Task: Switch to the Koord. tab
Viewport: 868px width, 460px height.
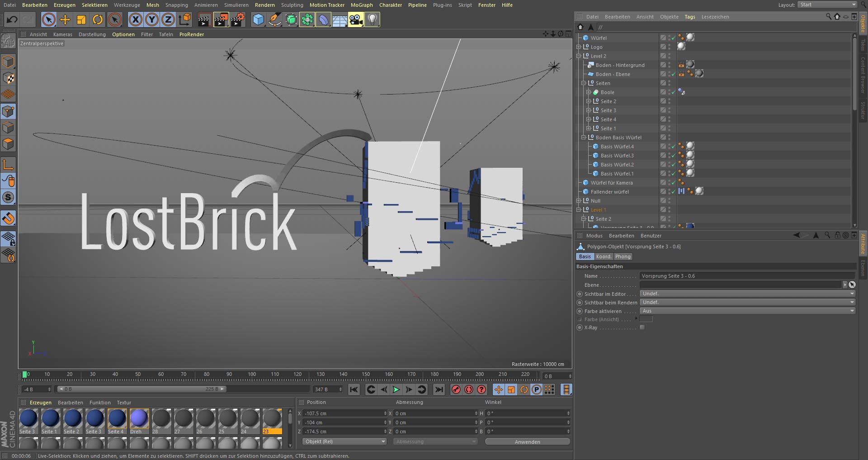Action: click(604, 256)
